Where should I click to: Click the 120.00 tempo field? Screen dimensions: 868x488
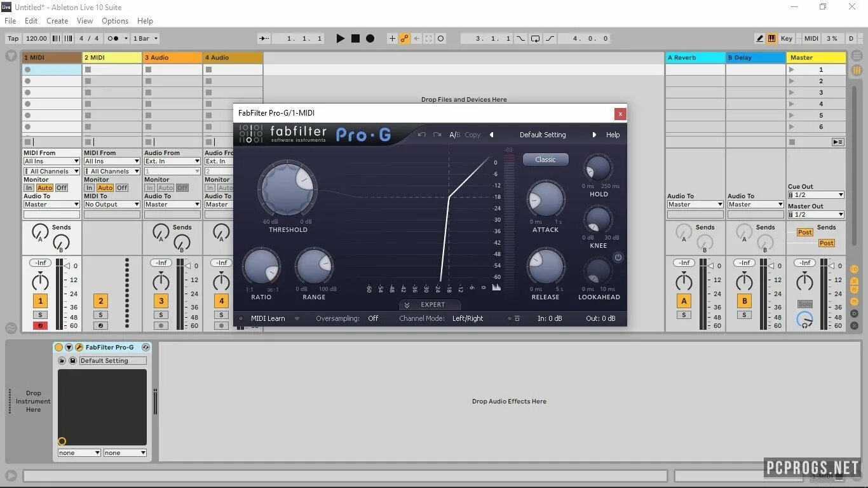[x=36, y=38]
